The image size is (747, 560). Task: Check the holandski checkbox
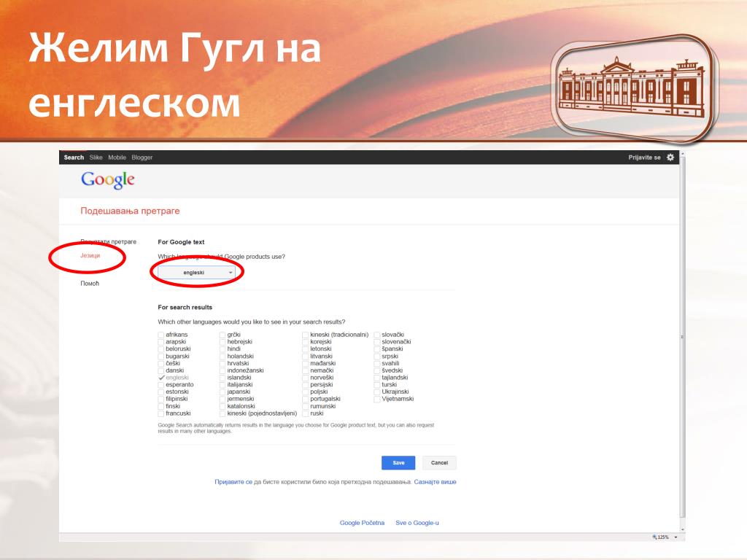pos(222,356)
